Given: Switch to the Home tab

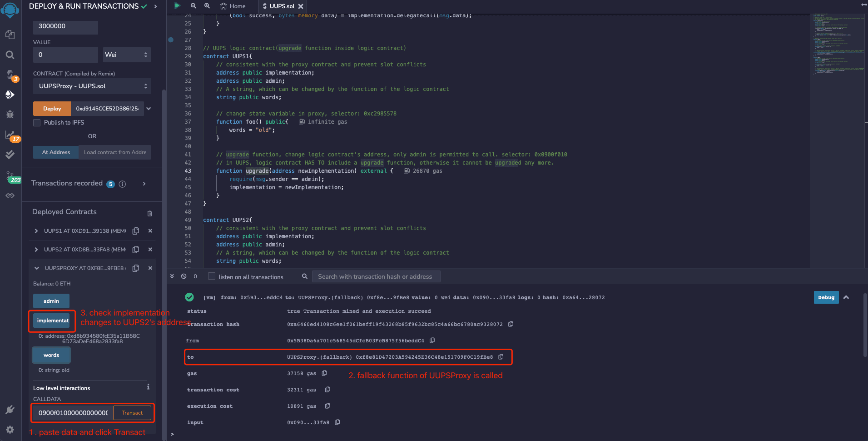Looking at the screenshot, I should pos(233,6).
